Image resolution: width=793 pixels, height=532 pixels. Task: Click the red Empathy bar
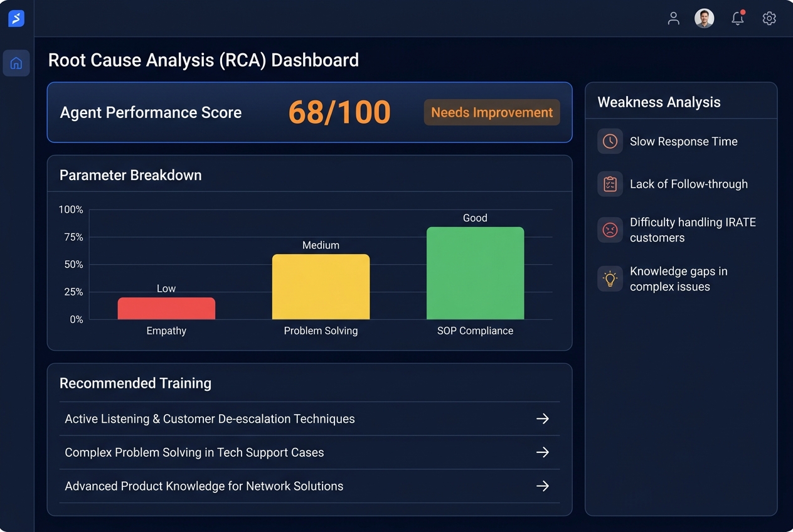(x=166, y=309)
